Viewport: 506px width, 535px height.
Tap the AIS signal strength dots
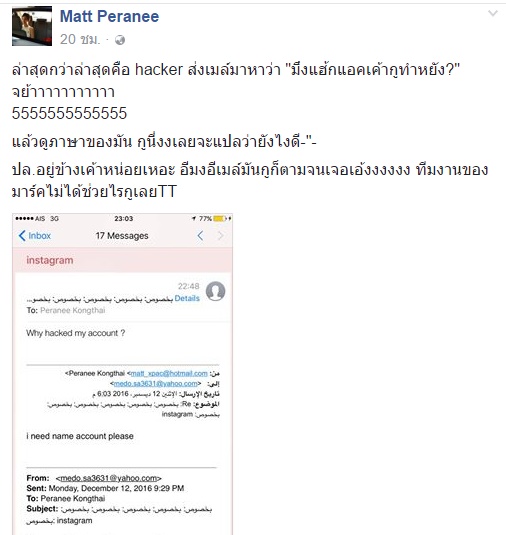click(x=25, y=218)
